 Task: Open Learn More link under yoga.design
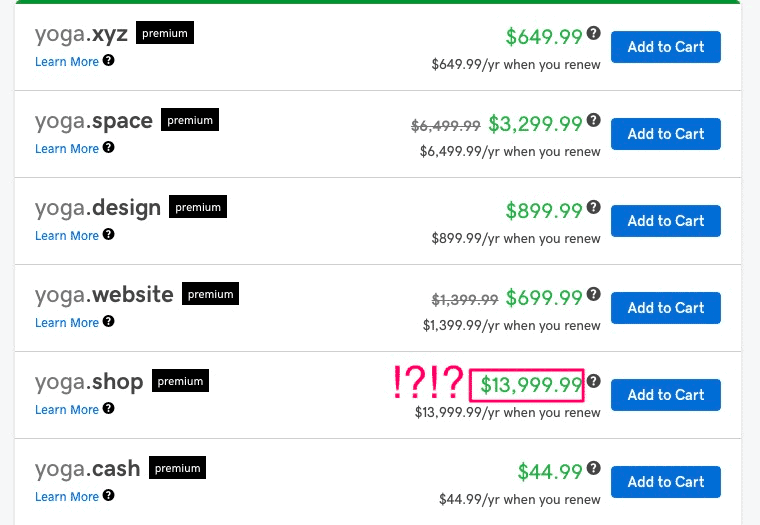[67, 236]
